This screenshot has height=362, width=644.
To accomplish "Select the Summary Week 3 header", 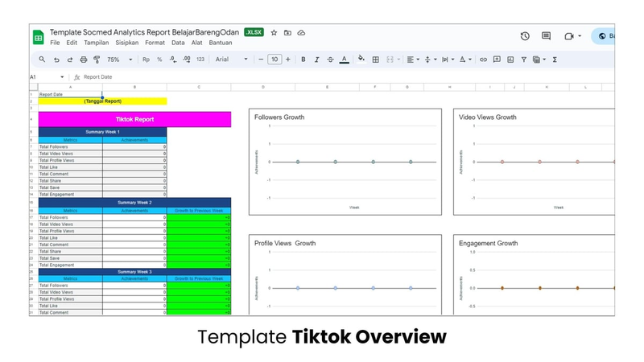I will [134, 272].
